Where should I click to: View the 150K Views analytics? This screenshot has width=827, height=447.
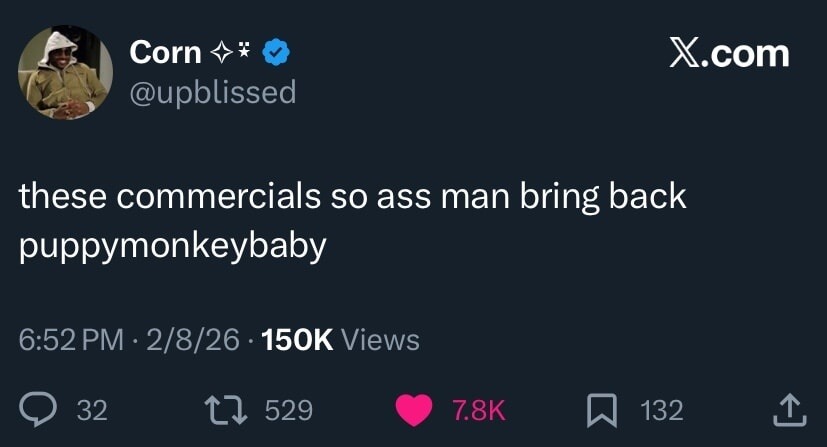tap(339, 340)
